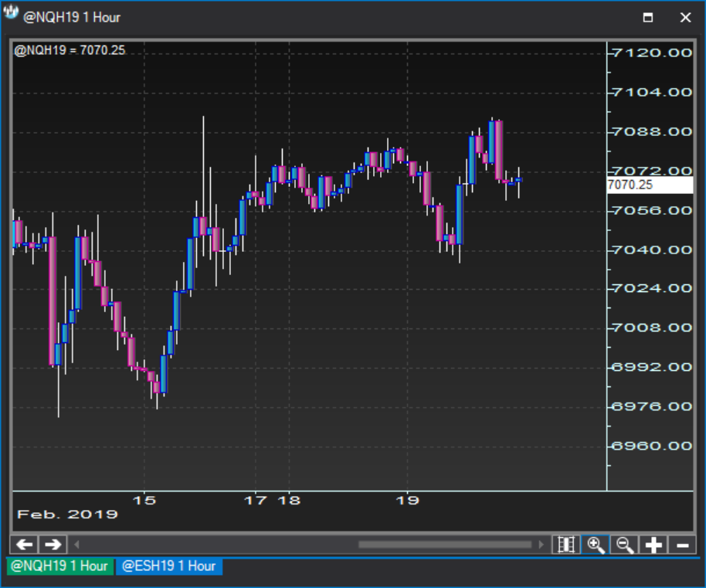Click the minus button in toolbar

pos(683,545)
